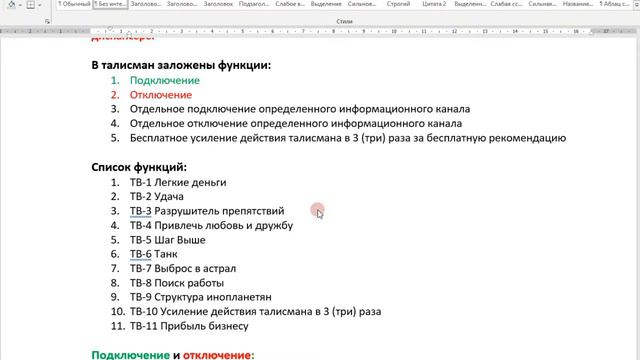
Task: Click line 'Отдельное отключение определенного информационного канала'
Action: (296, 124)
